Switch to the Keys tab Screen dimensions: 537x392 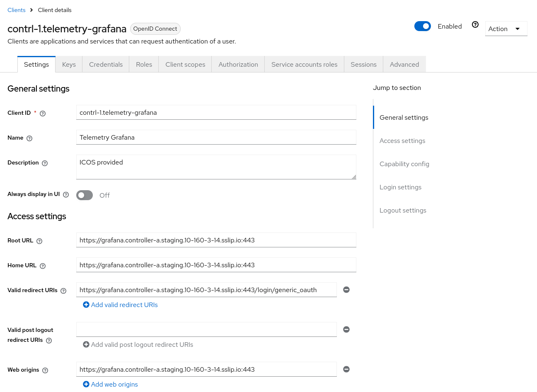pos(69,64)
